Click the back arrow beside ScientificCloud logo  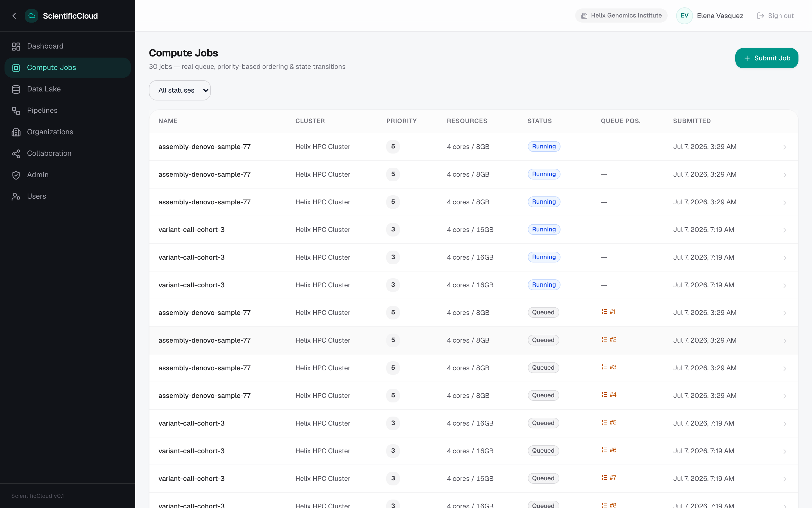coord(14,16)
